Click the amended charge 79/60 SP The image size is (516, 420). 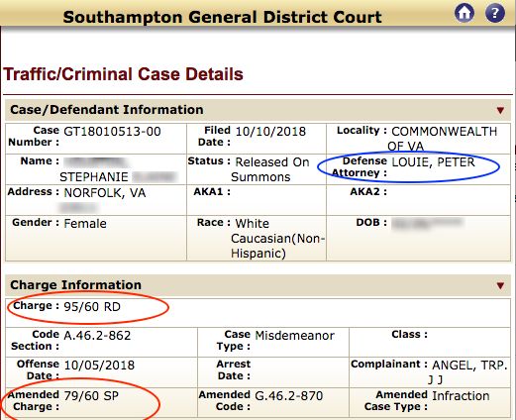tap(91, 395)
